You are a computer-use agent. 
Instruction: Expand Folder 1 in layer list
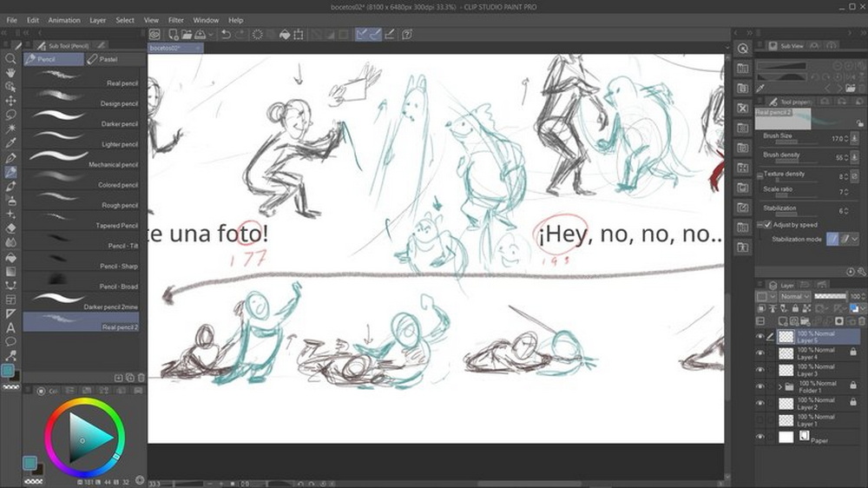point(780,386)
